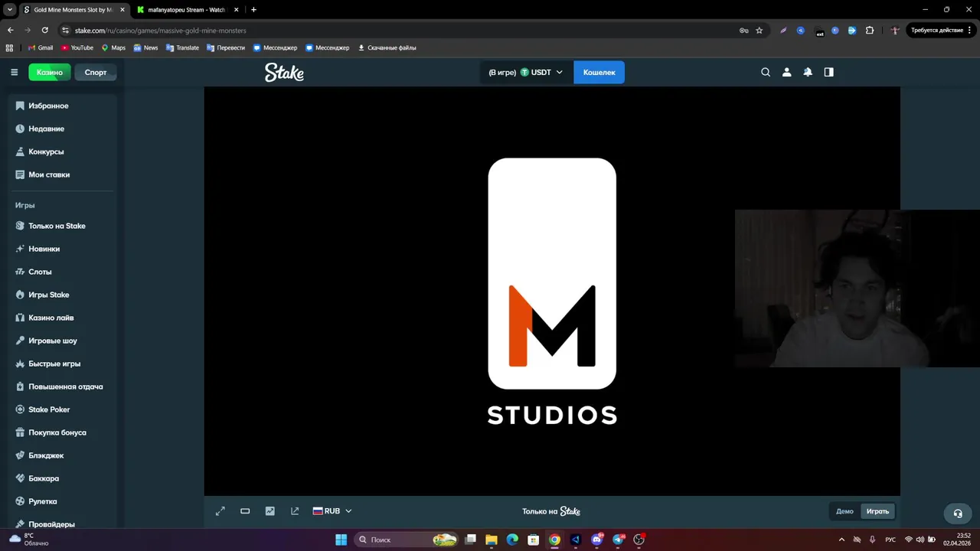Open the live support headset button
The height and width of the screenshot is (551, 980).
tap(957, 514)
